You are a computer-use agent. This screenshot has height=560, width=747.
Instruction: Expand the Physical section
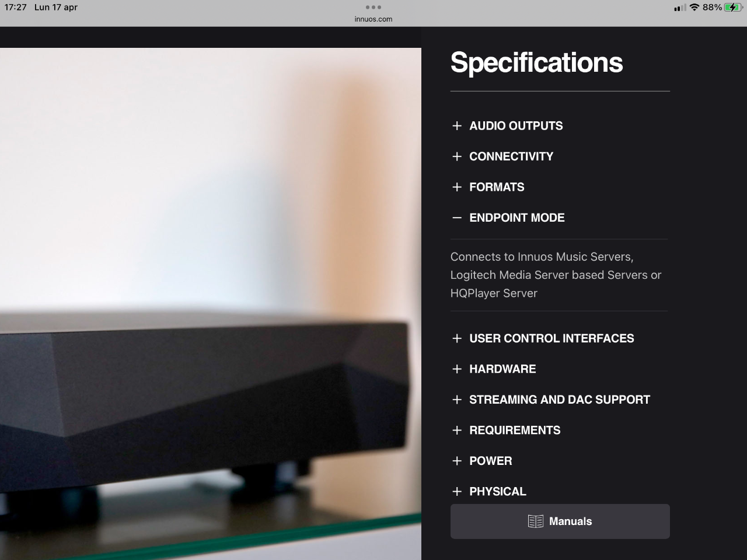tap(498, 492)
